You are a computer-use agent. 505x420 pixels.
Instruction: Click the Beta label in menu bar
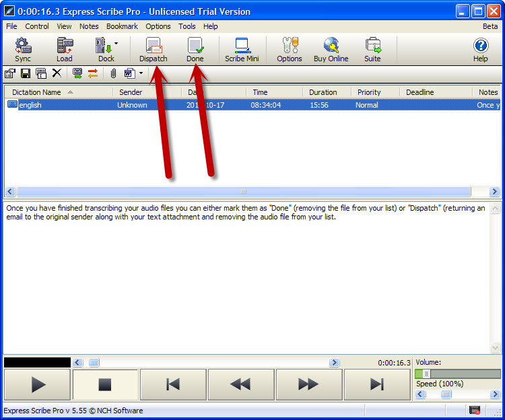[490, 26]
